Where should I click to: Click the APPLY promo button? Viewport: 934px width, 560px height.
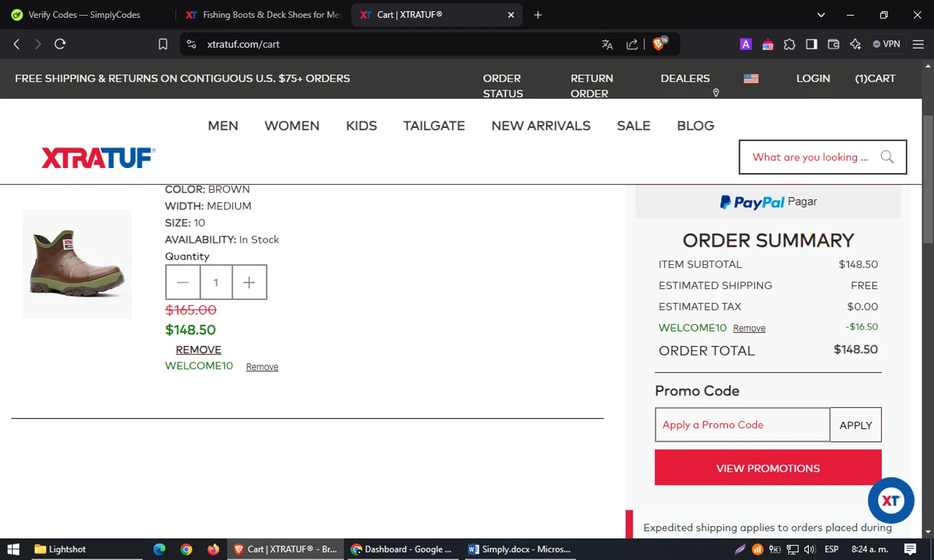pos(856,425)
